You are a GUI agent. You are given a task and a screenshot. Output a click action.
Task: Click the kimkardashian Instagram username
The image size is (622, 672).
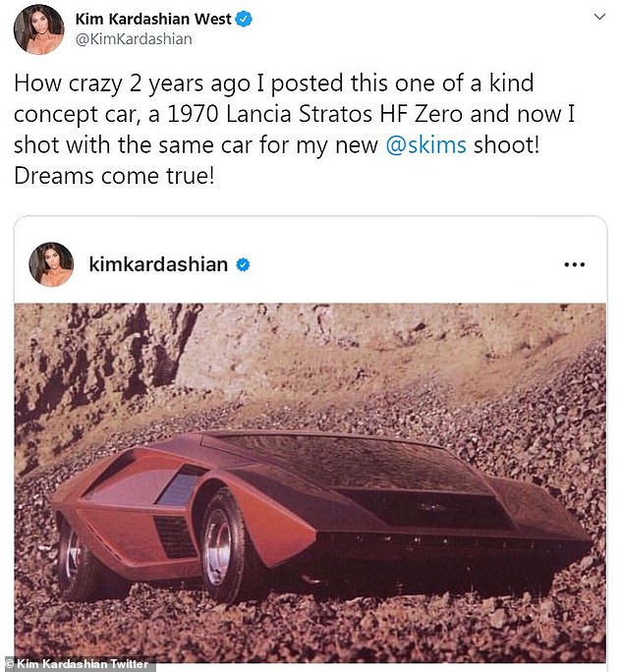tap(158, 264)
